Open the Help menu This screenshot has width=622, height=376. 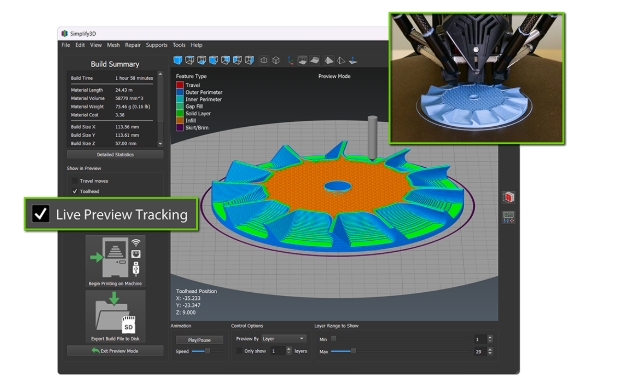tap(196, 45)
